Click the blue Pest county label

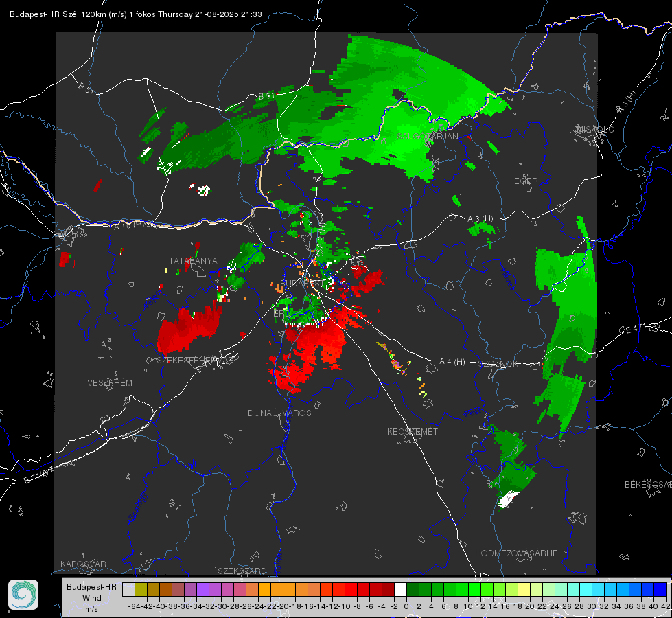tap(472, 413)
